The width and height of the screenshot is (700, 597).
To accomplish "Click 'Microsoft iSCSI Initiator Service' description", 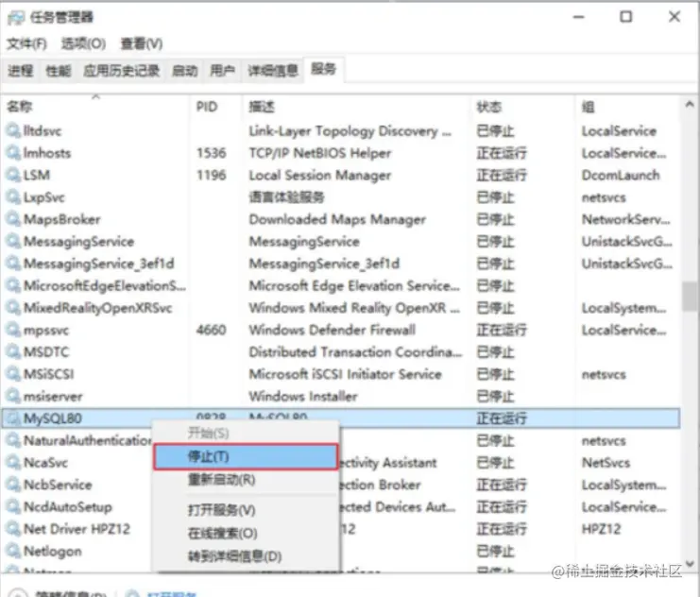I will [x=345, y=374].
